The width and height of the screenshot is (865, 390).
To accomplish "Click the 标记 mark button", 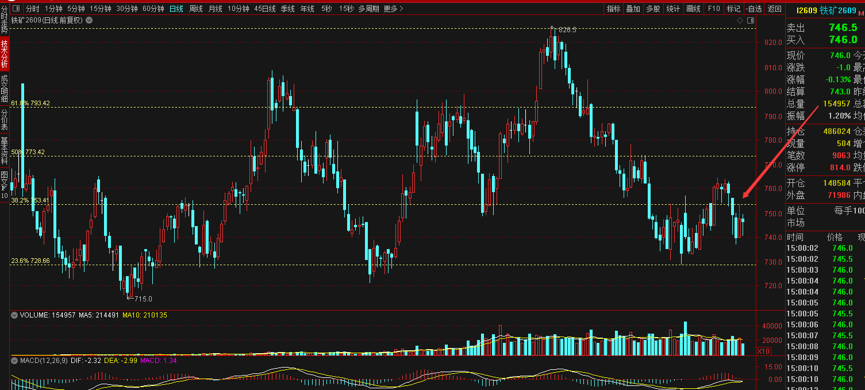I will (734, 9).
